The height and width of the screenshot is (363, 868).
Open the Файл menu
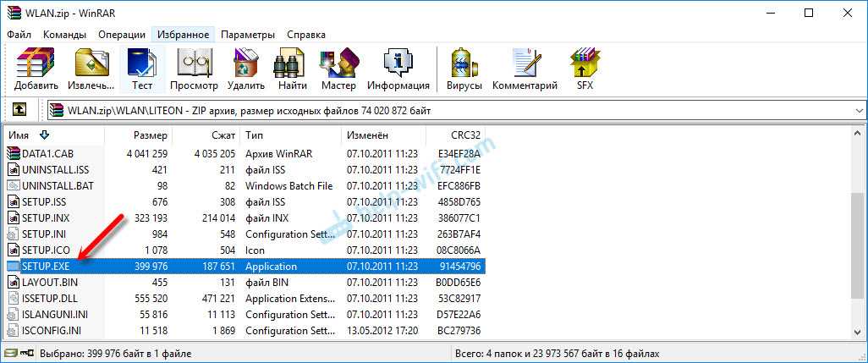(x=19, y=35)
